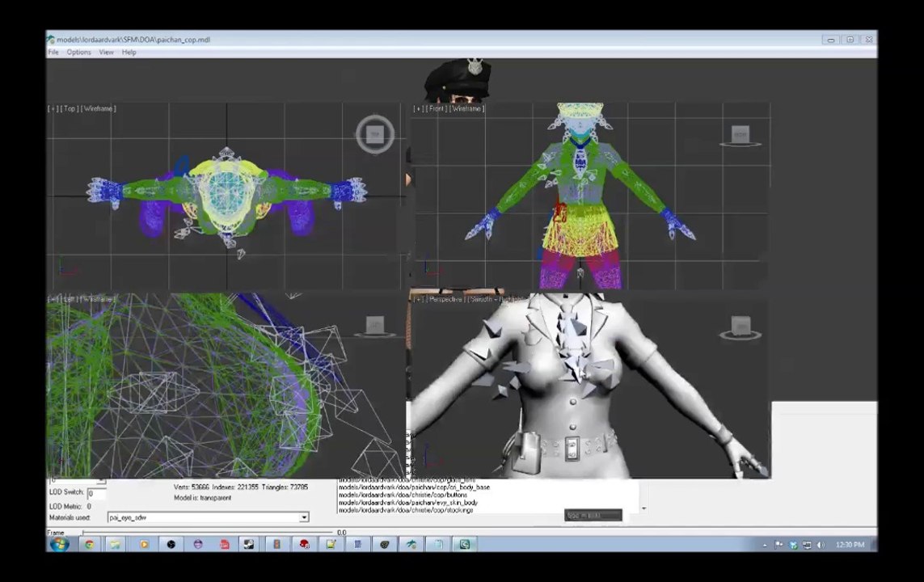Click the Frame slider track
The height and width of the screenshot is (582, 924).
(209, 533)
